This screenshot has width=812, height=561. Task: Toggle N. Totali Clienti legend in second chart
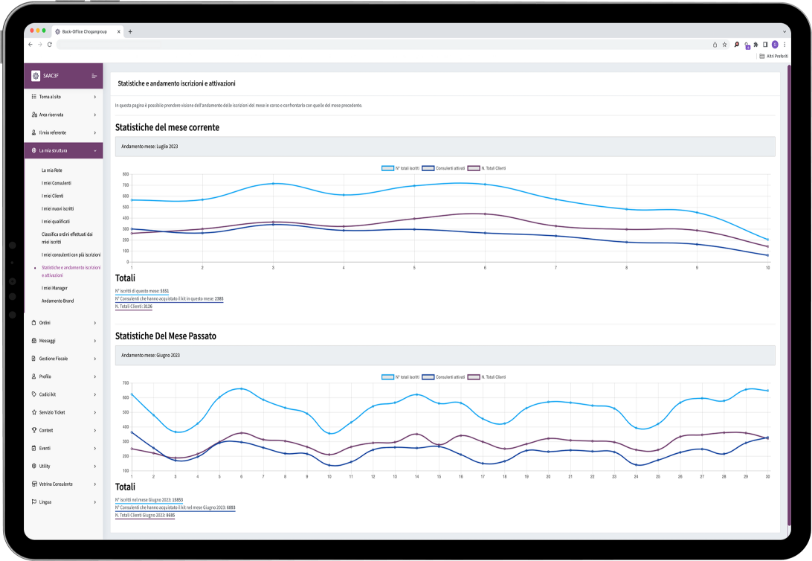(x=488, y=377)
